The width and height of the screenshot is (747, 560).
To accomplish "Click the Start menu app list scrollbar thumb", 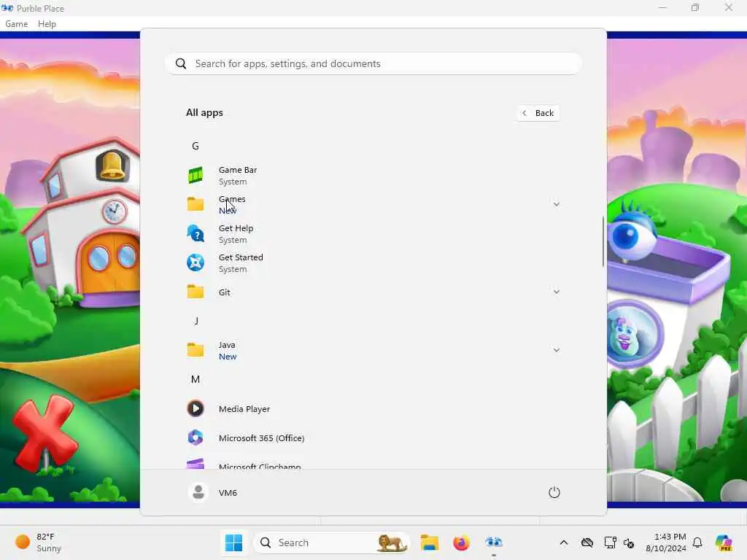I will [603, 241].
